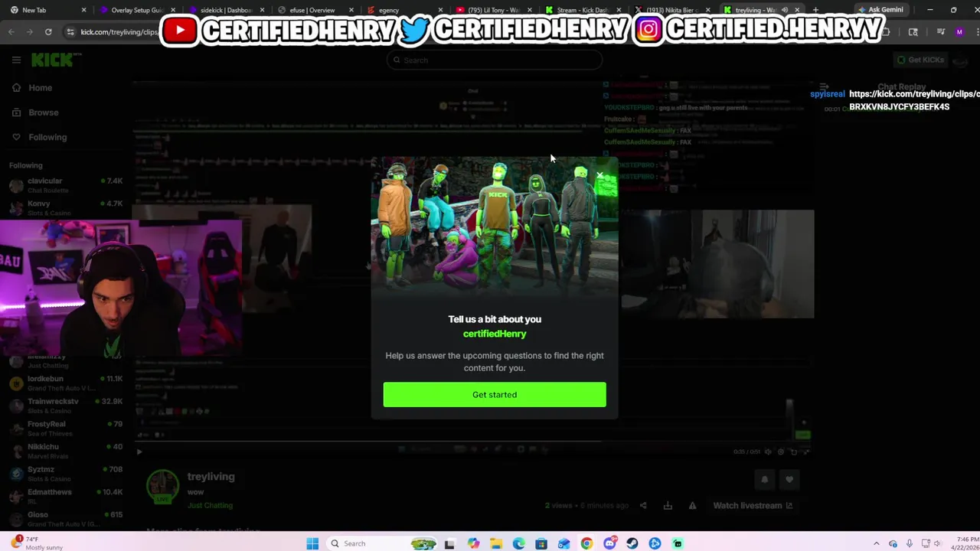Toggle the notification bell for treyliving
This screenshot has width=980, height=551.
764,480
